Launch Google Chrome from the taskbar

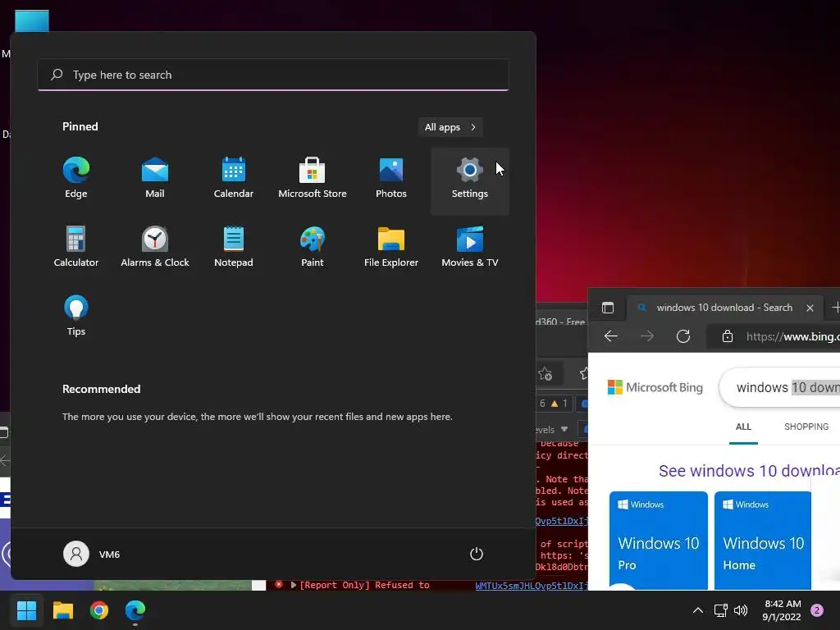[x=99, y=610]
